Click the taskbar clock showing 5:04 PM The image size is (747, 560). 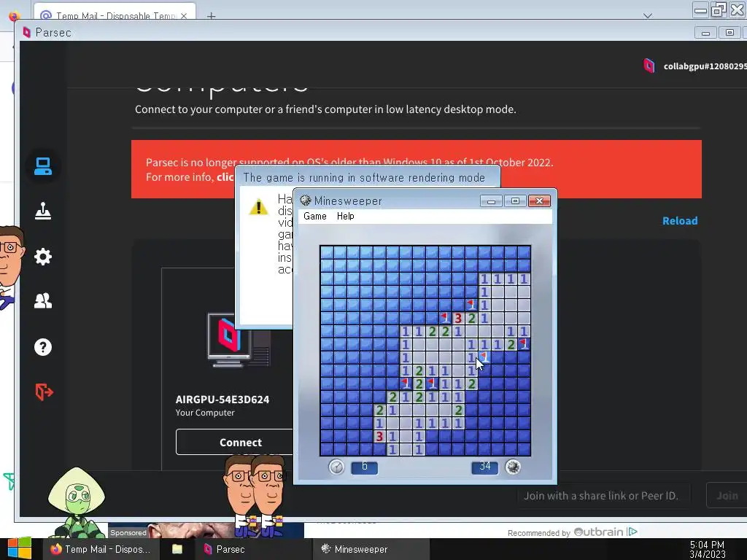coord(707,549)
